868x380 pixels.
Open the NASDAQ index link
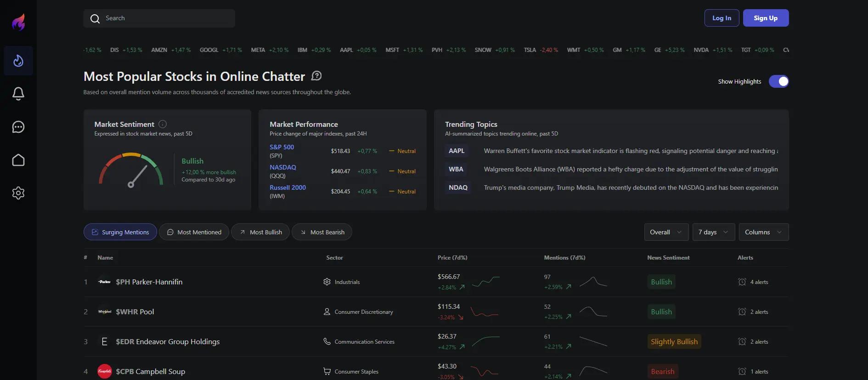point(283,167)
